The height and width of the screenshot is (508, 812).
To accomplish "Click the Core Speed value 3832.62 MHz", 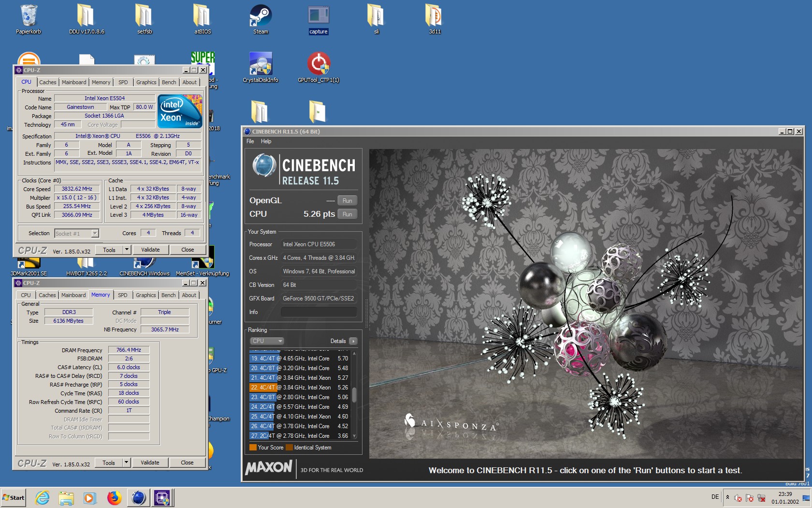I will (x=77, y=189).
